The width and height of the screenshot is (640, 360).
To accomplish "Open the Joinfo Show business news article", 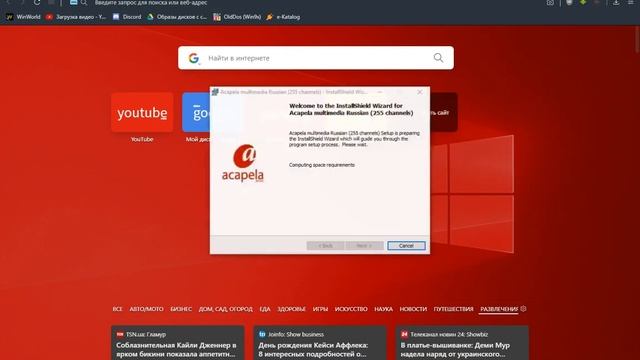I will 320,343.
